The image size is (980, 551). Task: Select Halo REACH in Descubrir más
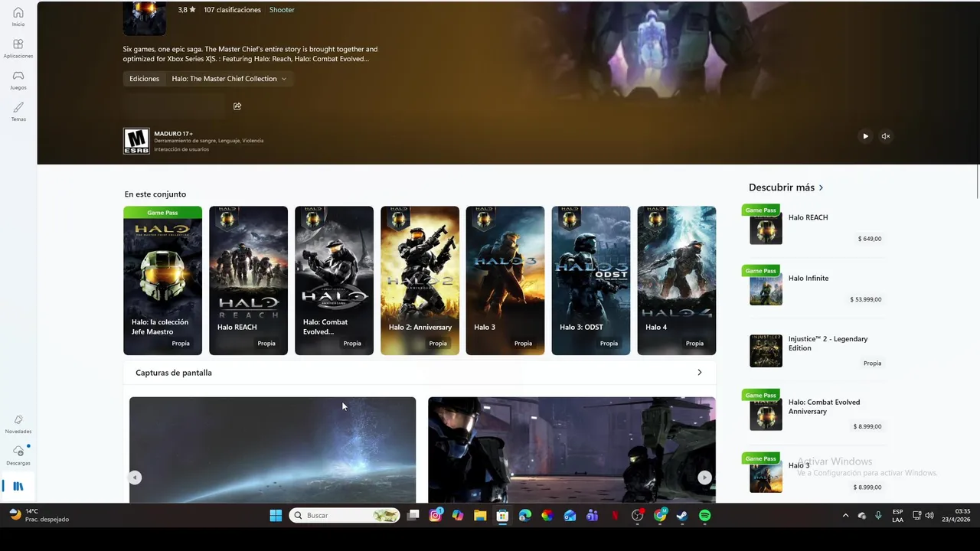815,225
